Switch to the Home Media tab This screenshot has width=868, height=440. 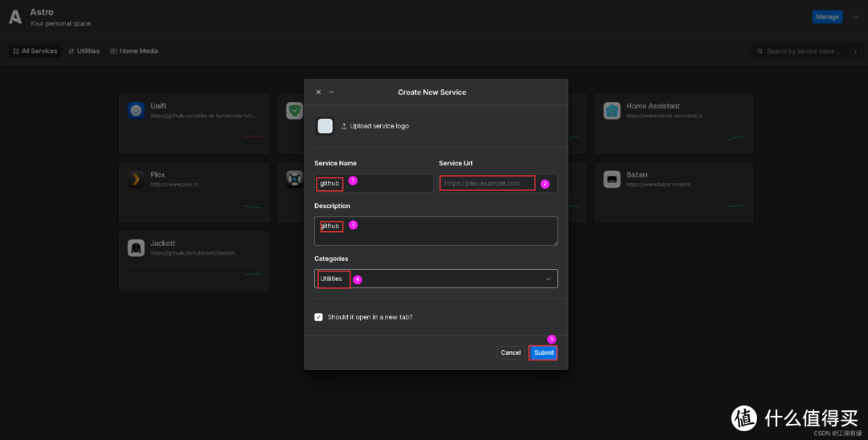[x=134, y=51]
